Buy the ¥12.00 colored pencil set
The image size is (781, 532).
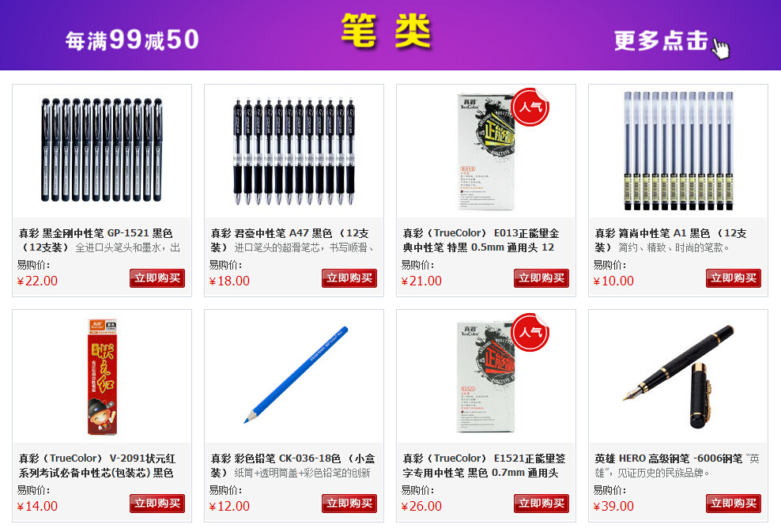point(349,503)
